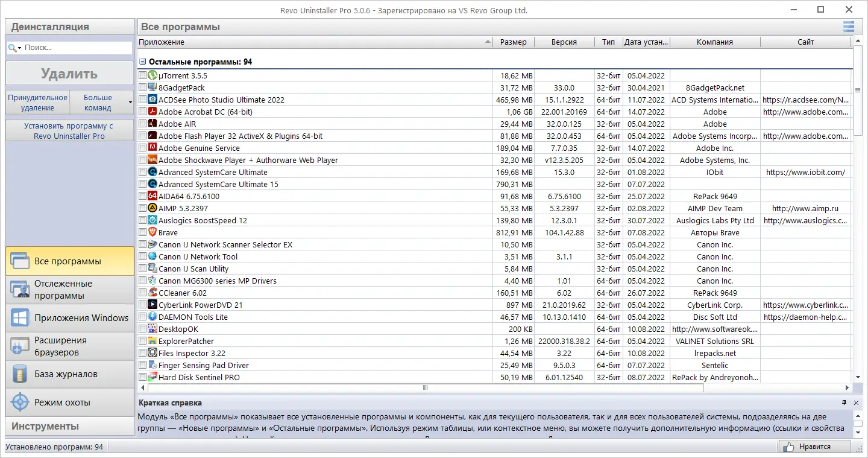Sort by the Сайт column header

tap(805, 42)
